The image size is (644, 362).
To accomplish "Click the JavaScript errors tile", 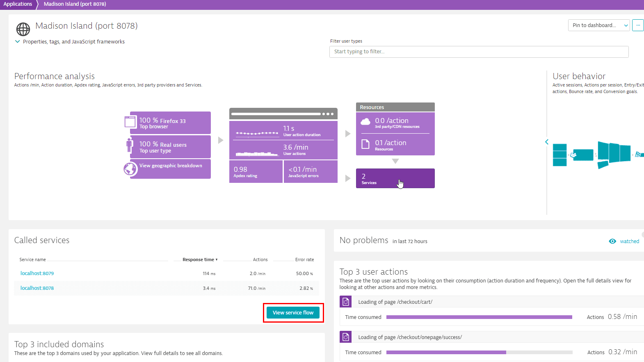I will point(311,171).
